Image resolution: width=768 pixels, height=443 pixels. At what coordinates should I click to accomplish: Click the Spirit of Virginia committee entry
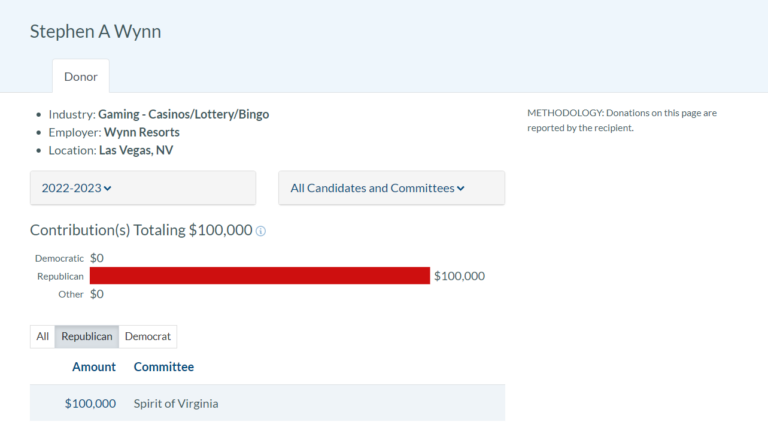(176, 403)
